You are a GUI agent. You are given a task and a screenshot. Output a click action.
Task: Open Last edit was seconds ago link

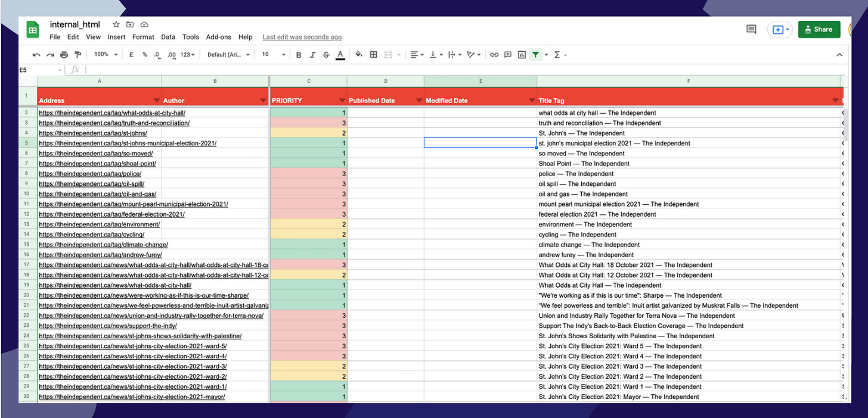(302, 37)
